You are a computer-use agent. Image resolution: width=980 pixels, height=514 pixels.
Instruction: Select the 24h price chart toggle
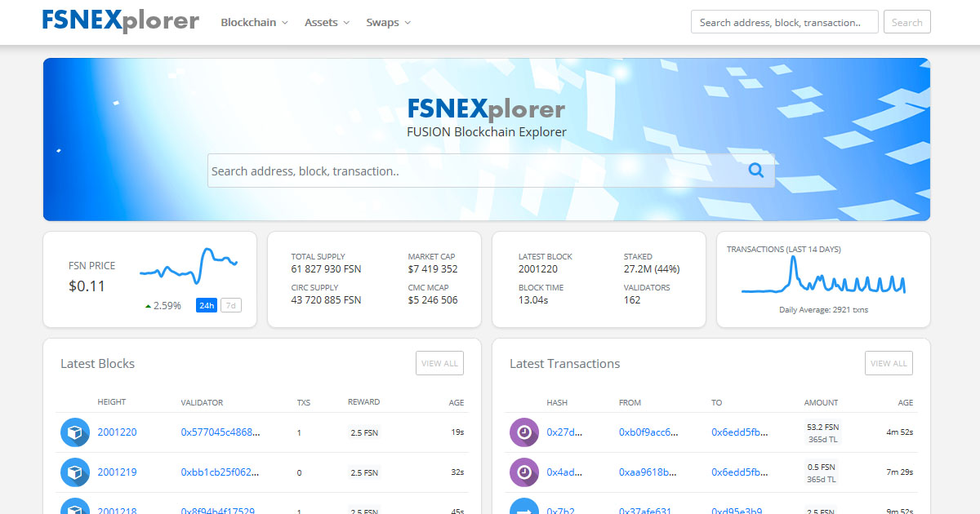point(206,306)
